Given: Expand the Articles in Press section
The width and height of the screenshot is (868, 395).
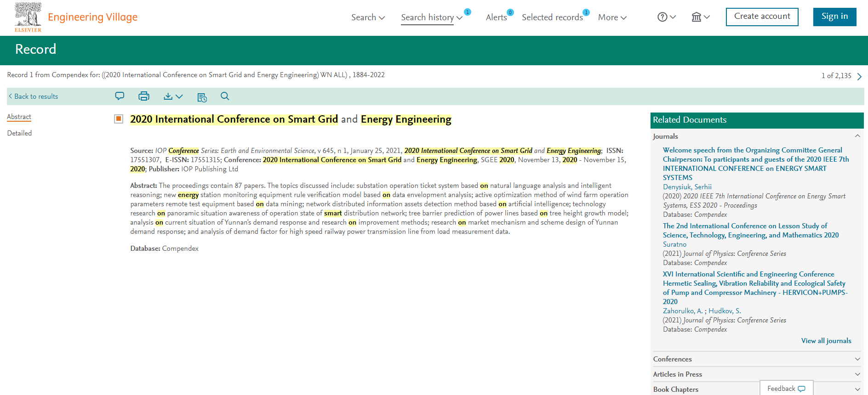Looking at the screenshot, I should click(857, 374).
